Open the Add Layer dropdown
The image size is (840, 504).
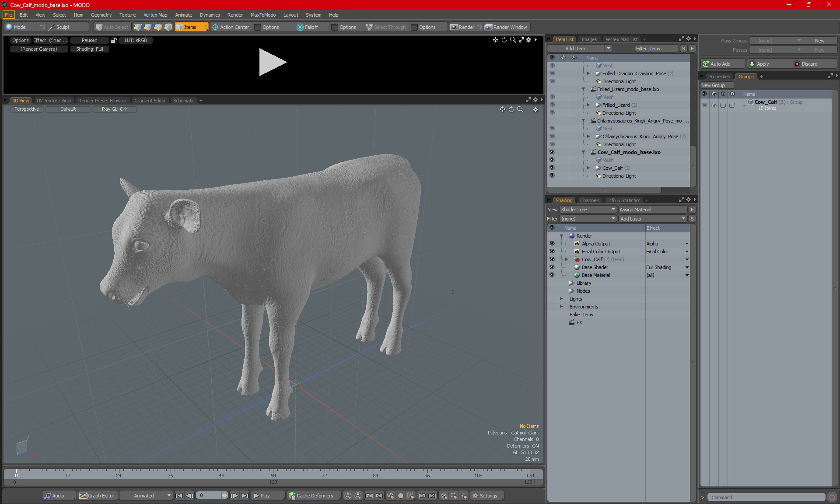click(x=653, y=219)
